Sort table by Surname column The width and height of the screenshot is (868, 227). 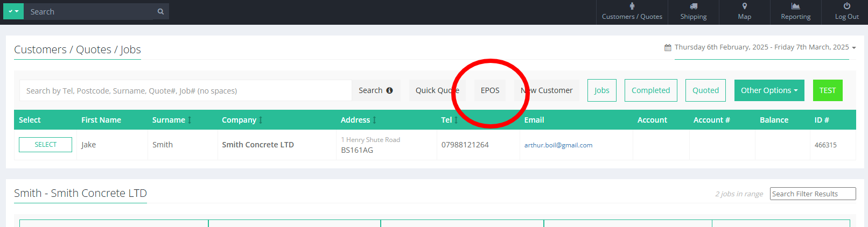pyautogui.click(x=172, y=120)
